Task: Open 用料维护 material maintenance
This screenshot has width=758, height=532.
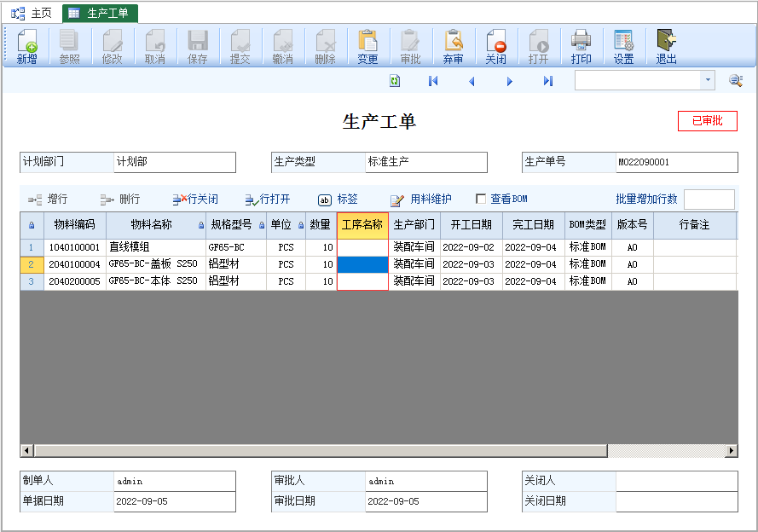Action: click(420, 199)
